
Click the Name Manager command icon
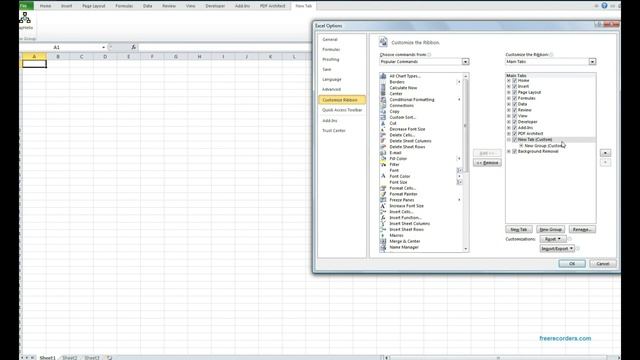click(x=383, y=247)
